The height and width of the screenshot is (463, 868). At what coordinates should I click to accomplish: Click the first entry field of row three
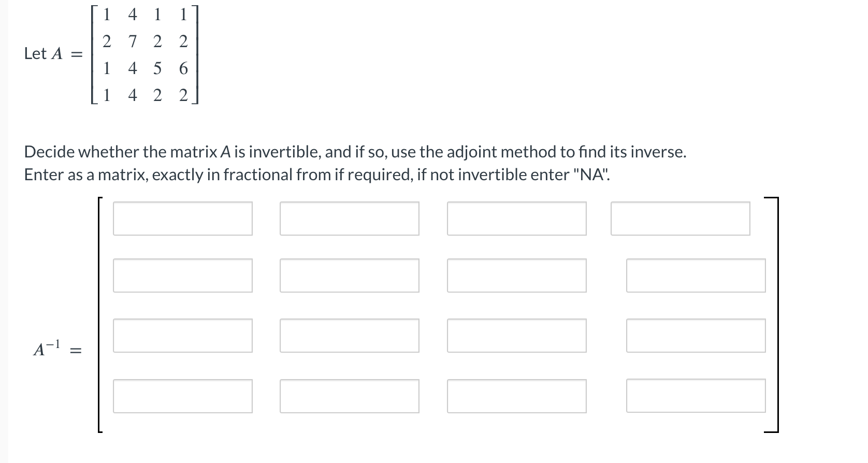(x=182, y=336)
